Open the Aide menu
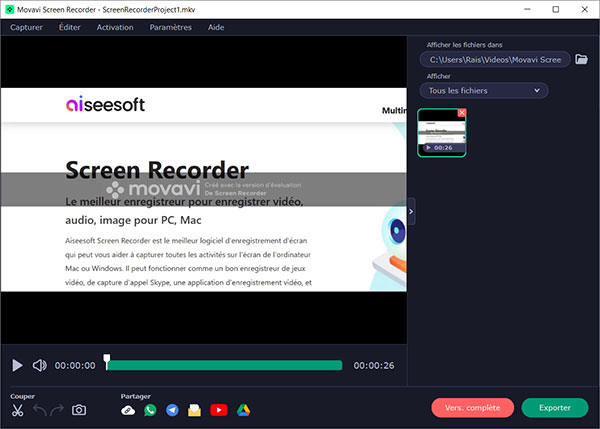 pyautogui.click(x=216, y=28)
